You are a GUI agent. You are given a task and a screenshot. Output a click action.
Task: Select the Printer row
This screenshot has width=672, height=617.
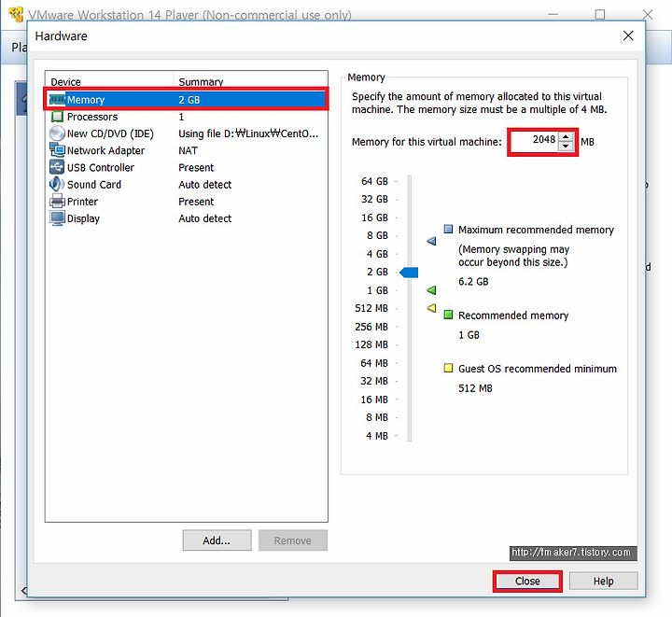[187, 202]
